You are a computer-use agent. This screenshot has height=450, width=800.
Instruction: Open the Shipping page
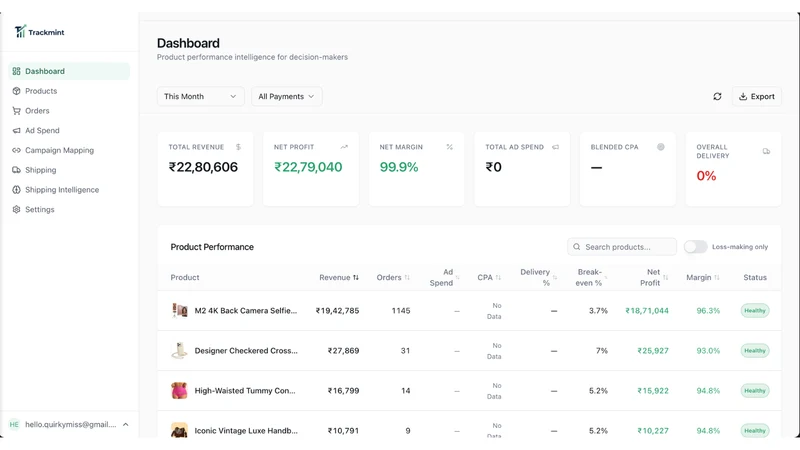(x=69, y=170)
